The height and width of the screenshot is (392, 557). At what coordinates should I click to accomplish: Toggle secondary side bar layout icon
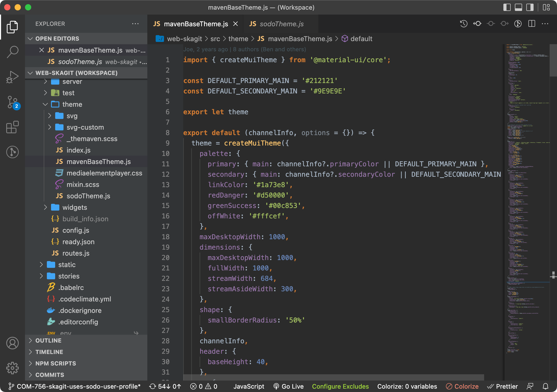530,7
